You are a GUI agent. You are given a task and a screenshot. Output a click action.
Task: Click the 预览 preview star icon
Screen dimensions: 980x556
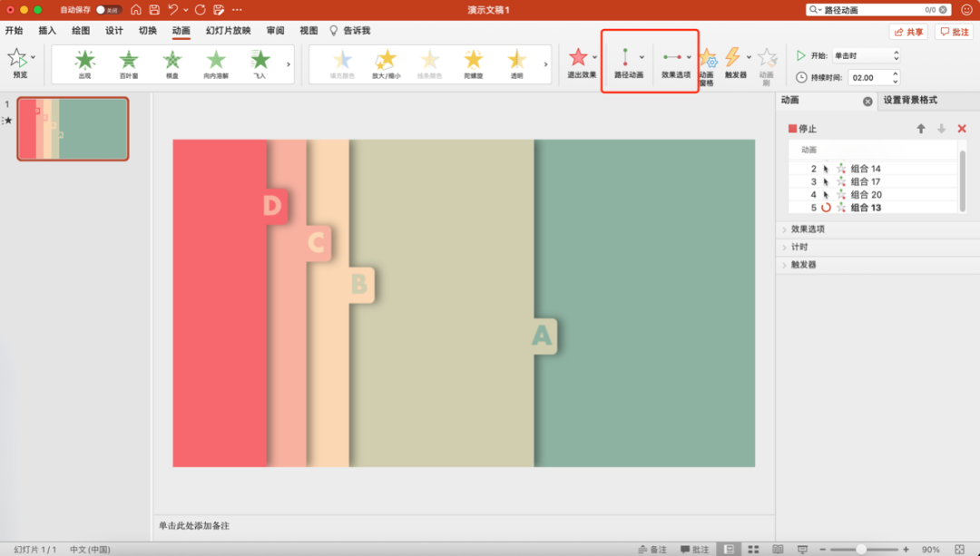17,59
